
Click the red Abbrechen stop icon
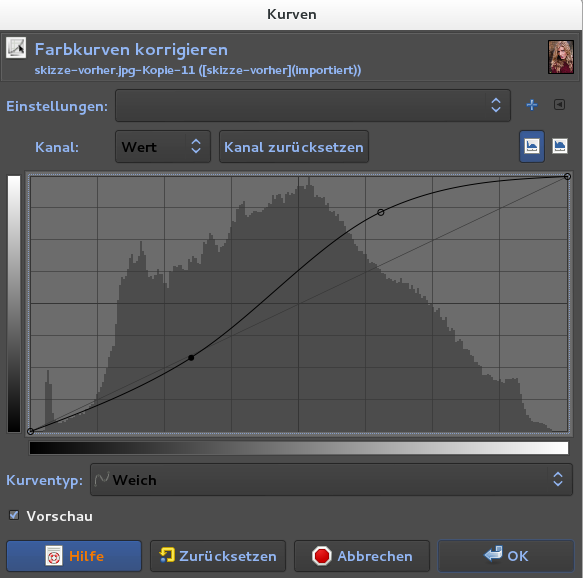pos(322,556)
